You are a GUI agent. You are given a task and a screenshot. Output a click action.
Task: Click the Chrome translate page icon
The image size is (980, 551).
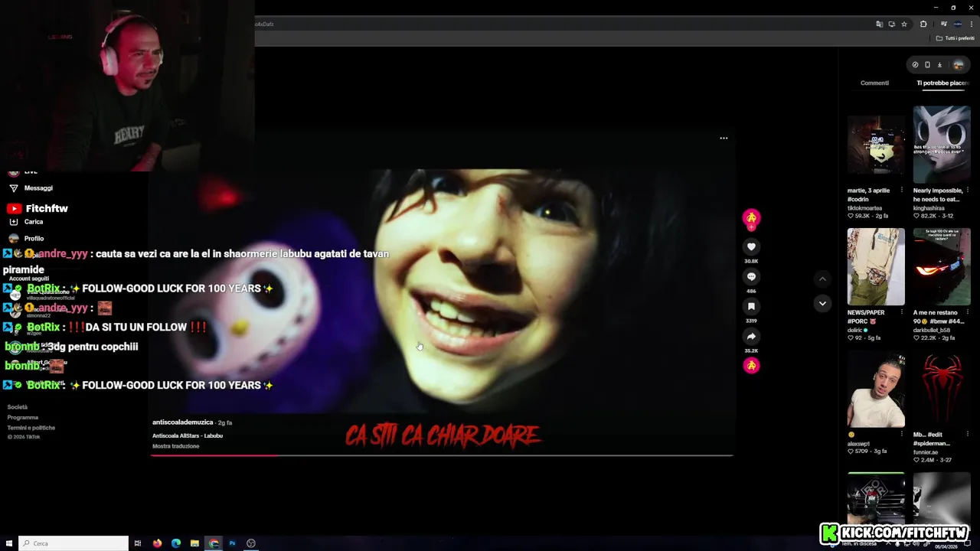pyautogui.click(x=879, y=24)
